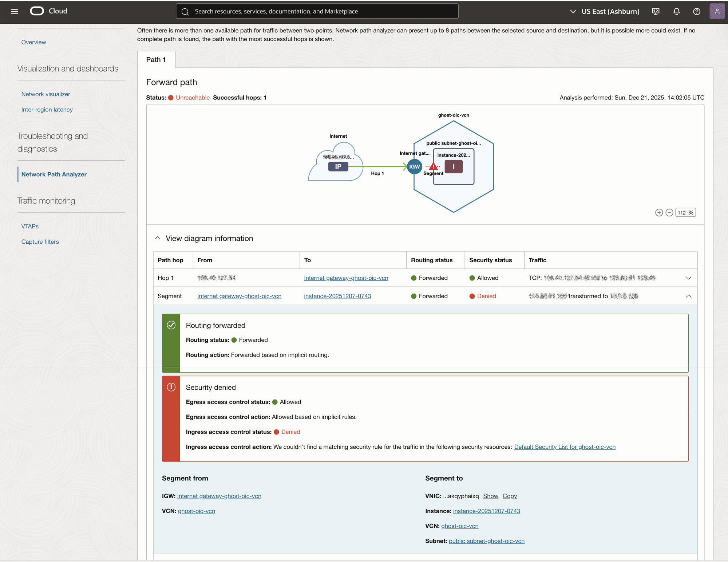This screenshot has height=562, width=728.
Task: Open the hamburger navigation menu
Action: 15,11
